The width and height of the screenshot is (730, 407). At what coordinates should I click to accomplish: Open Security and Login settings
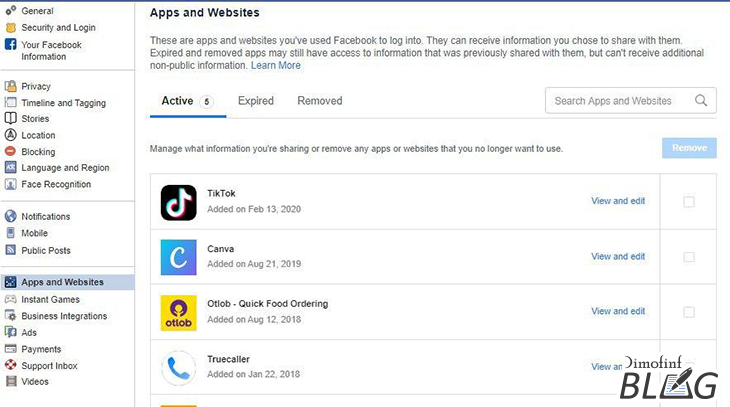click(58, 27)
